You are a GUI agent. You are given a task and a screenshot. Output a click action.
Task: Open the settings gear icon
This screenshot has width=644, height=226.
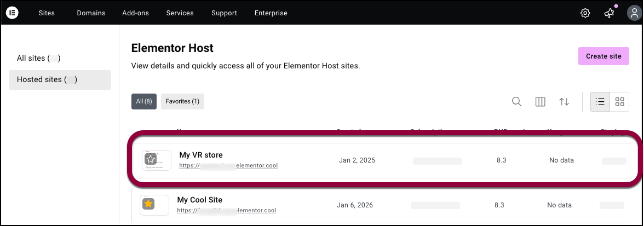585,13
